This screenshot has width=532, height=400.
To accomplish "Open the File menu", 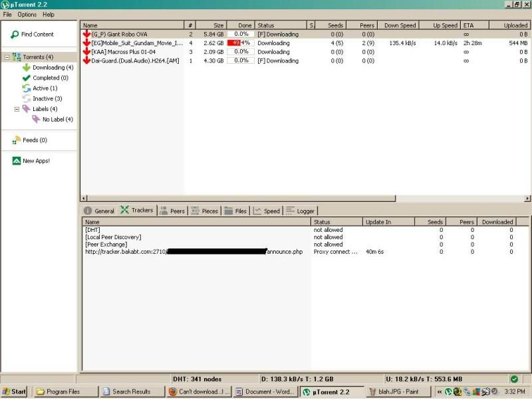I will click(7, 15).
